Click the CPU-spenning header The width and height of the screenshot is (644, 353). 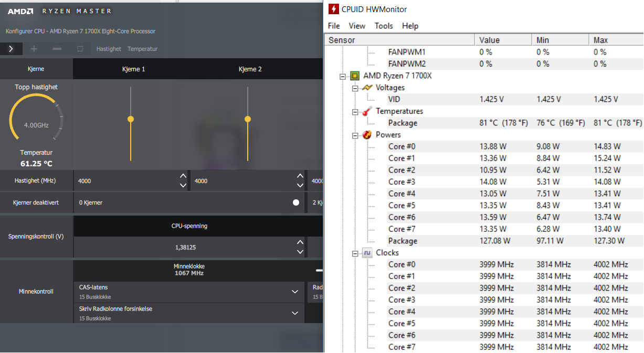tap(189, 226)
